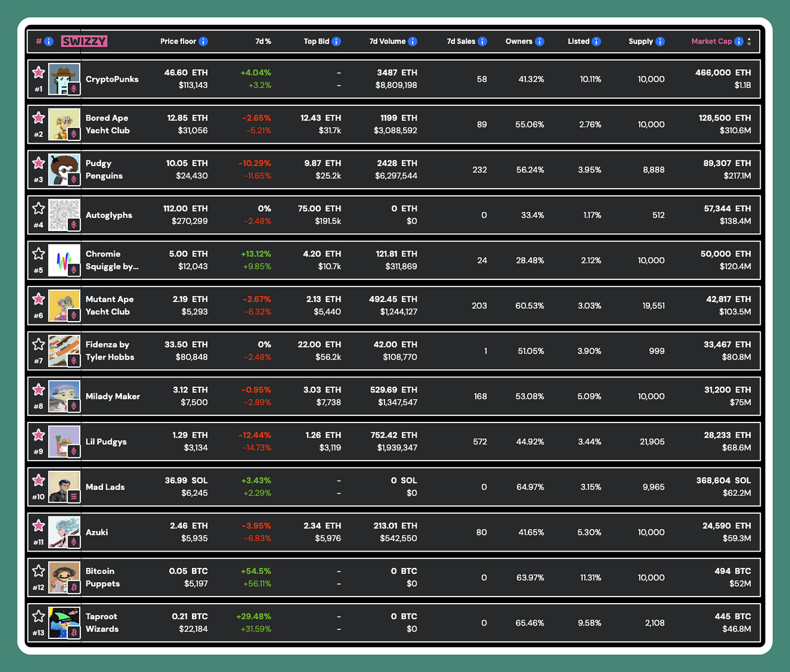Image resolution: width=790 pixels, height=672 pixels.
Task: Sort by the Top Bid column header
Action: (x=316, y=41)
